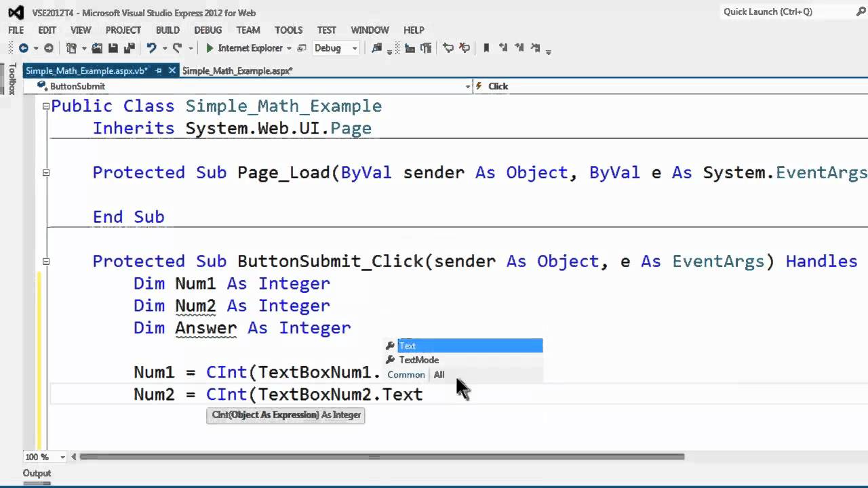This screenshot has height=488, width=868.
Task: Clear all bookmarks icon
Action: (x=535, y=48)
